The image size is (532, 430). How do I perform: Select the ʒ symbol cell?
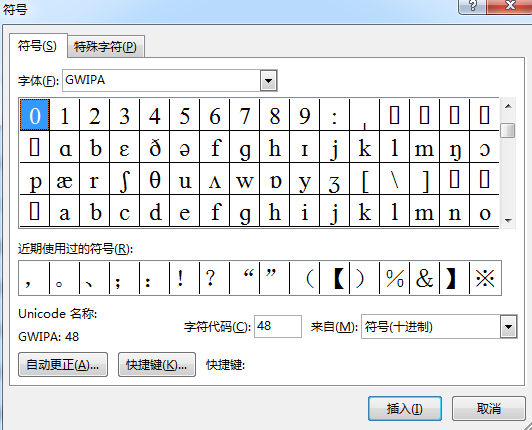[335, 179]
